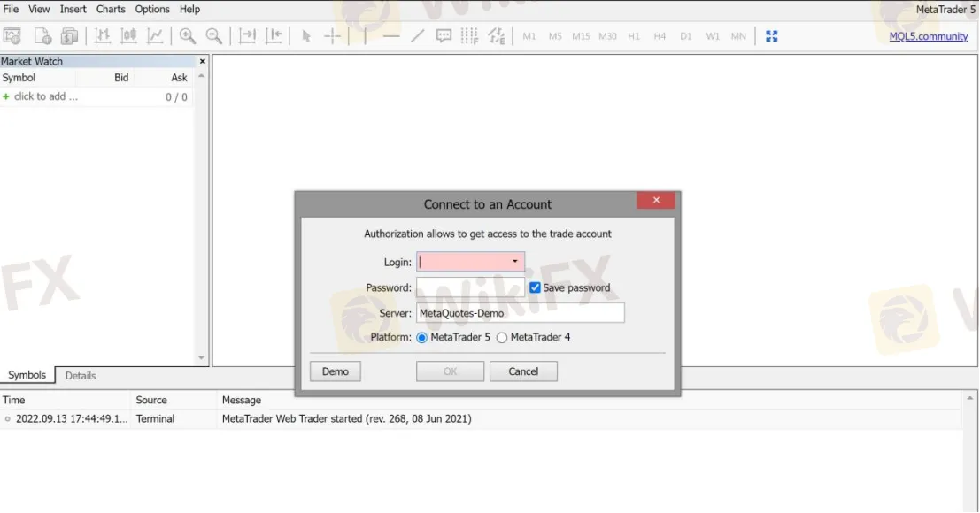Select the crosshair cursor tool

click(x=332, y=36)
